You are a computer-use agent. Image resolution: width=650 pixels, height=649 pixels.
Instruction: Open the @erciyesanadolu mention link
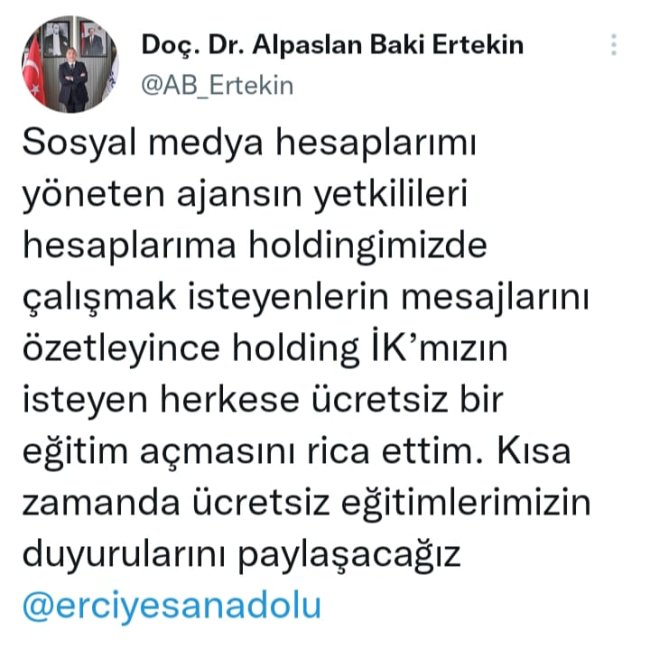(x=172, y=606)
